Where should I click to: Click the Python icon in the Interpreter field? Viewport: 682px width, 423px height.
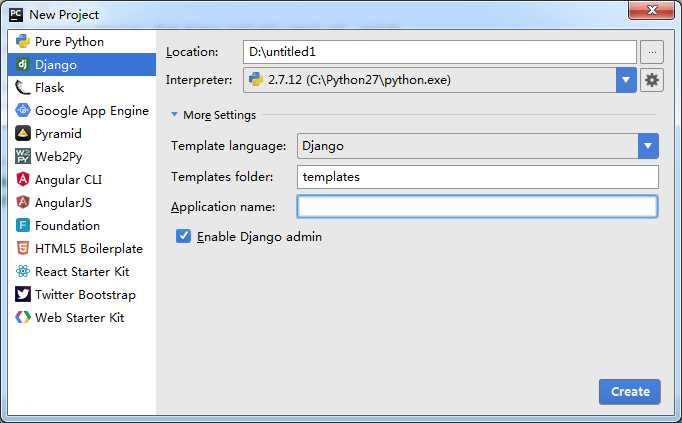coord(256,80)
